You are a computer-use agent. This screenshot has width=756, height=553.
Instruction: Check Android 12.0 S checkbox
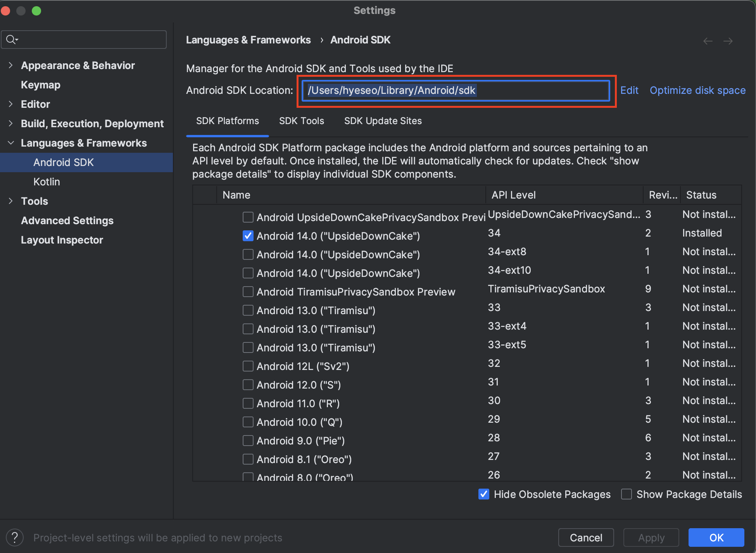pyautogui.click(x=248, y=385)
